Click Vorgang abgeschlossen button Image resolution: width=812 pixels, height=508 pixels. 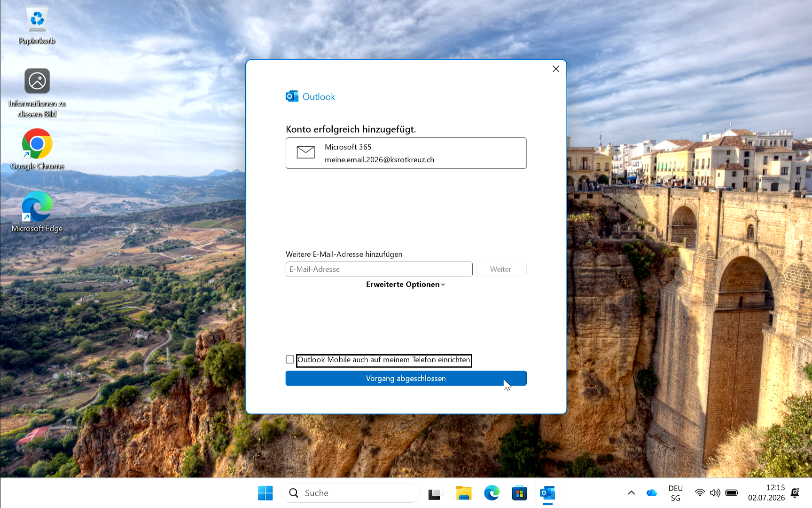click(406, 379)
